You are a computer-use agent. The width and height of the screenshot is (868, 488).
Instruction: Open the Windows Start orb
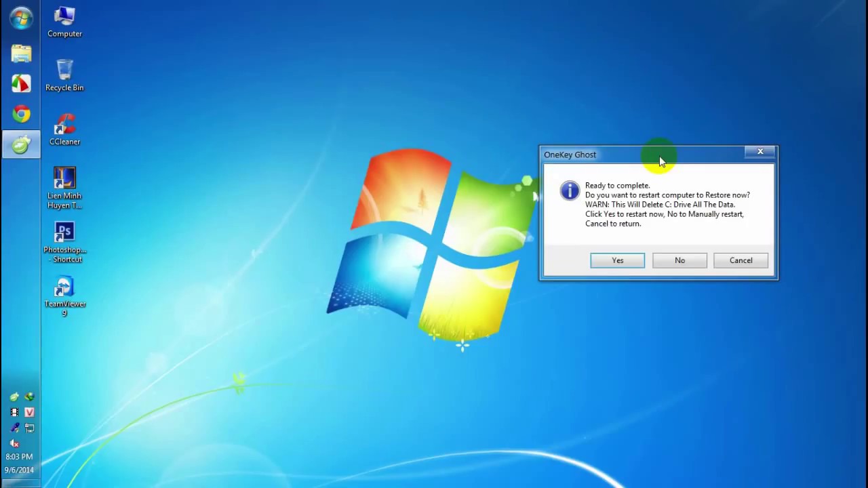(21, 18)
